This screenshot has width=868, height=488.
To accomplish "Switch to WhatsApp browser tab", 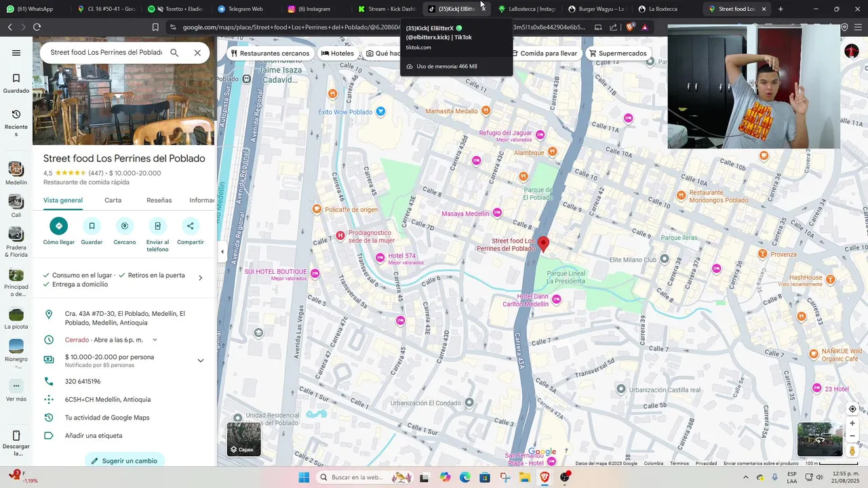I will pyautogui.click(x=35, y=9).
